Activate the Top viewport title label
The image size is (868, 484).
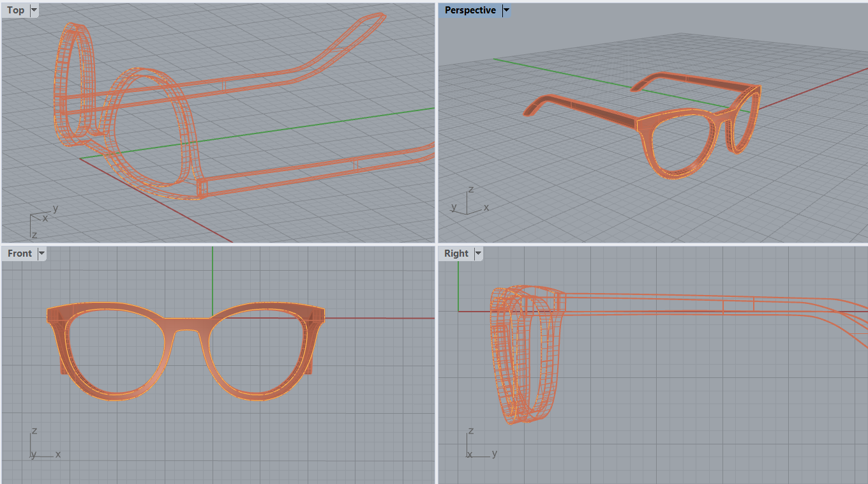(x=15, y=10)
